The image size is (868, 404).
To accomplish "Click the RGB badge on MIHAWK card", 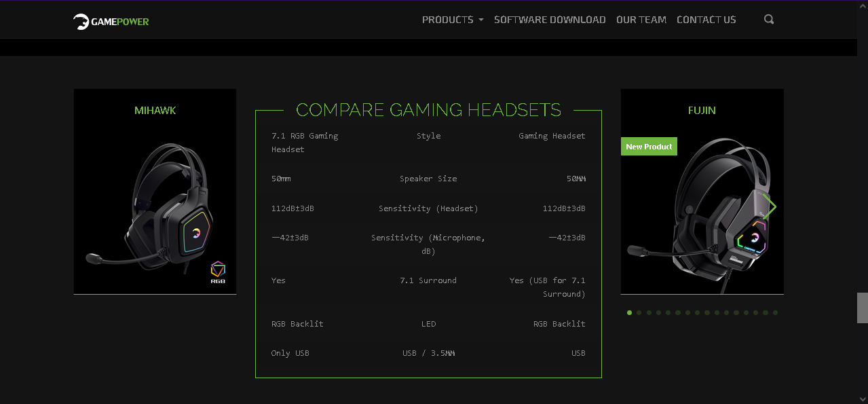I will click(x=218, y=272).
